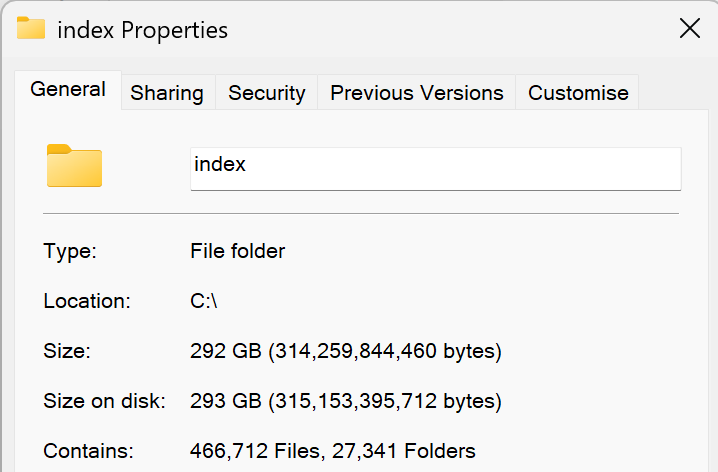Open the Security tab
718x472 pixels.
tap(266, 93)
